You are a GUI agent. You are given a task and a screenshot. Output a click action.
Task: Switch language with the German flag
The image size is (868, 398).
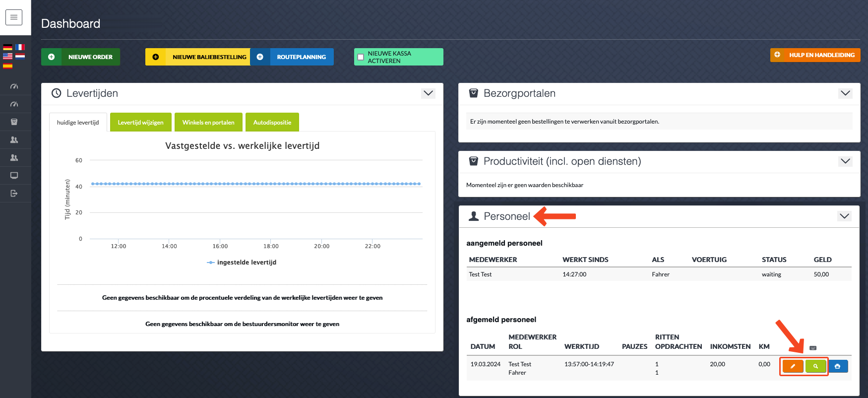tap(7, 47)
